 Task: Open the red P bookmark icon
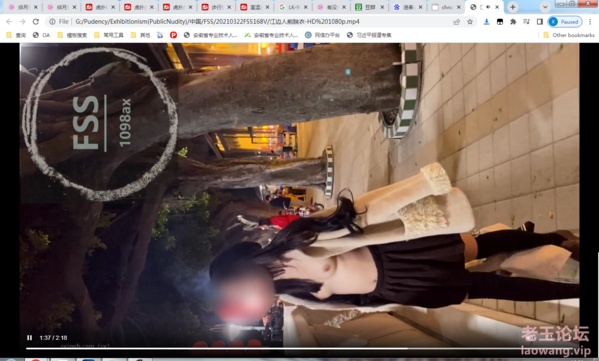[x=173, y=35]
